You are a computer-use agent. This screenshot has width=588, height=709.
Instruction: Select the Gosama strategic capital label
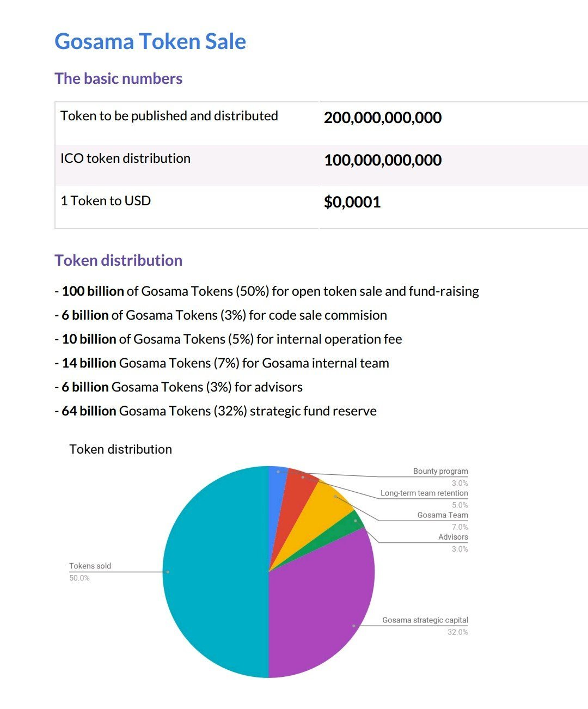tap(425, 620)
